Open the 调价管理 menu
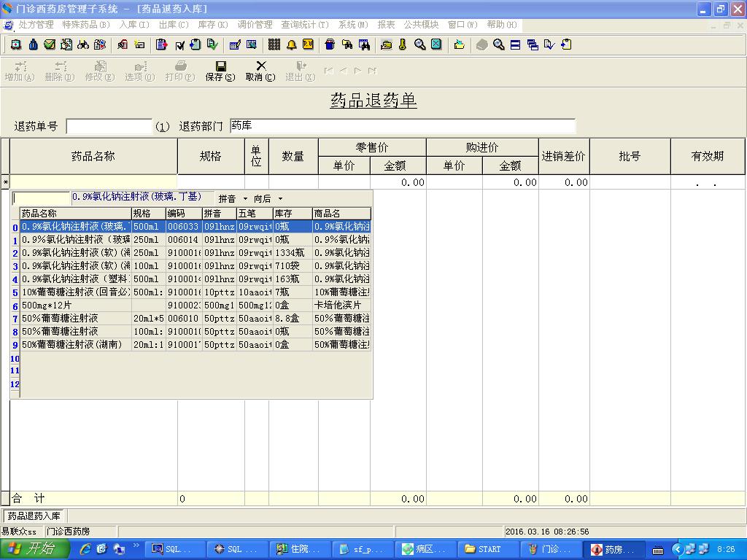This screenshot has height=560, width=747. coord(255,25)
